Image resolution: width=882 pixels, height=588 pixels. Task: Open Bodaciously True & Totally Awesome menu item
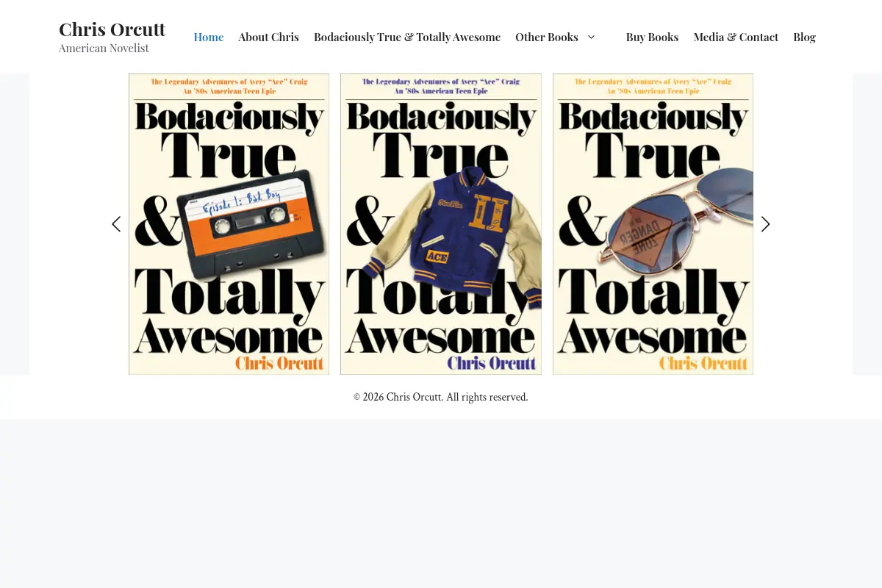point(407,37)
